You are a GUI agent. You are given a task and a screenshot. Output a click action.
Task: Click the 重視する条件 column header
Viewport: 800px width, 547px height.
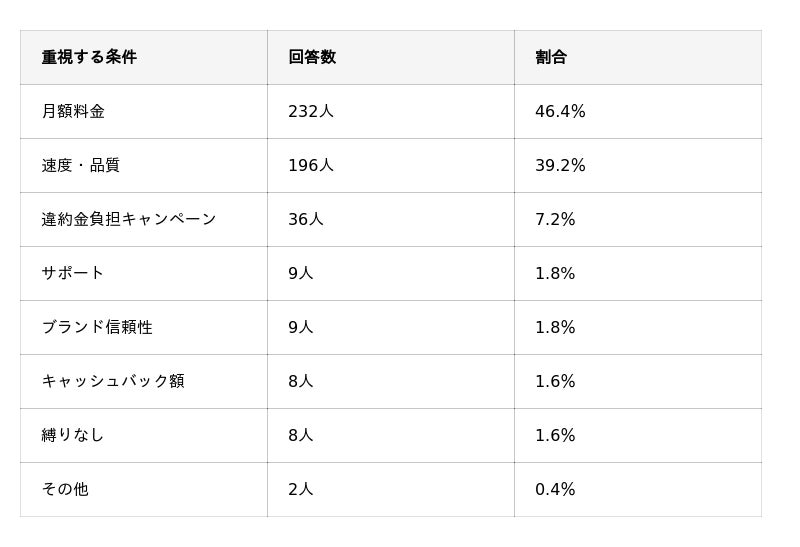click(89, 57)
